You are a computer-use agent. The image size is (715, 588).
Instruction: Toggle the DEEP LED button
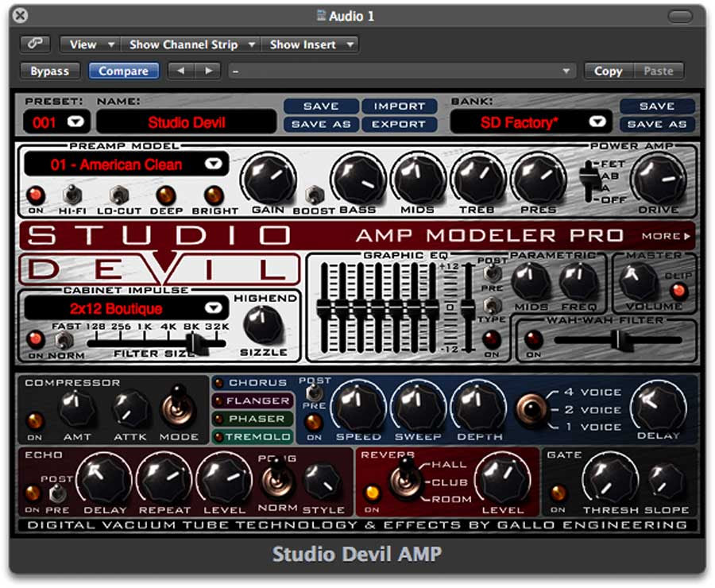click(166, 195)
